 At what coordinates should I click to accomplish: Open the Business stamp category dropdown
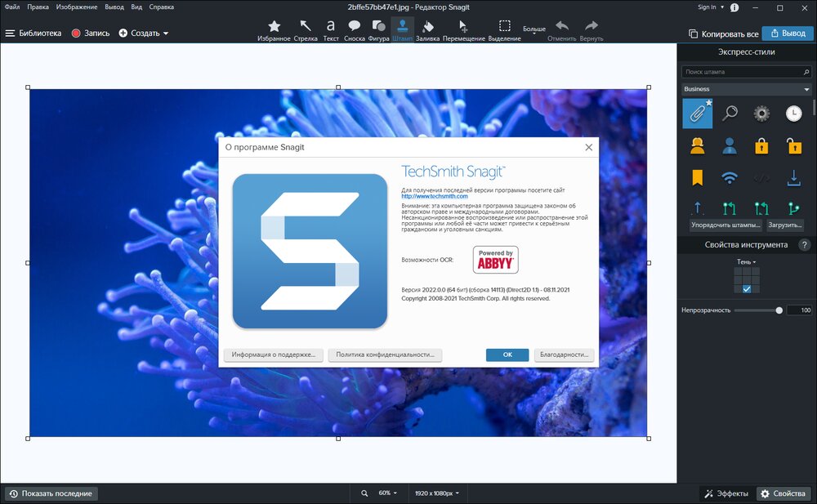(x=746, y=88)
